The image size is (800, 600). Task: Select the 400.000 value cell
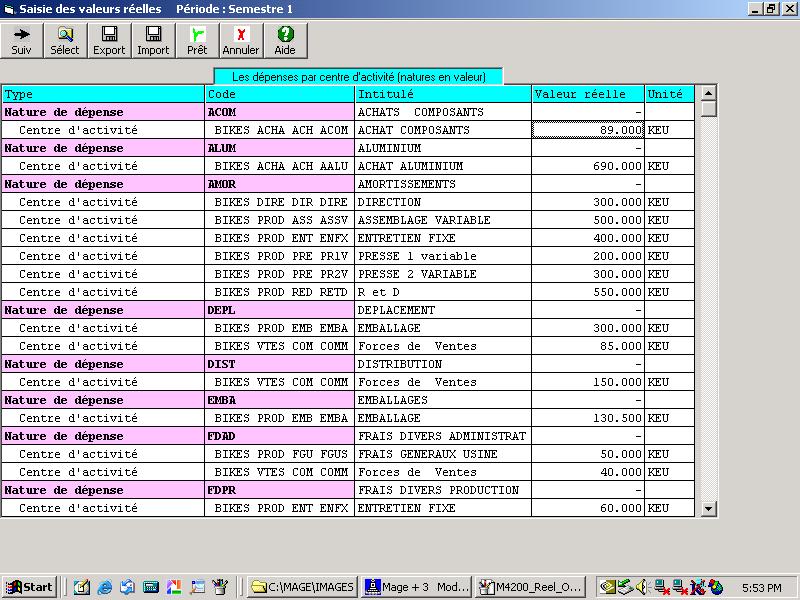coord(588,238)
